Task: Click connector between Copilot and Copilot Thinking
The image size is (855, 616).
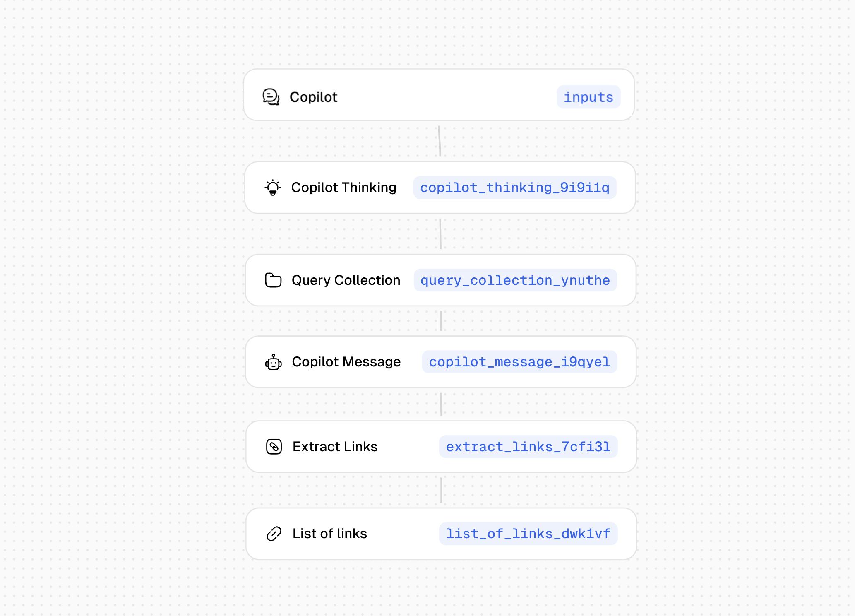Action: click(440, 141)
